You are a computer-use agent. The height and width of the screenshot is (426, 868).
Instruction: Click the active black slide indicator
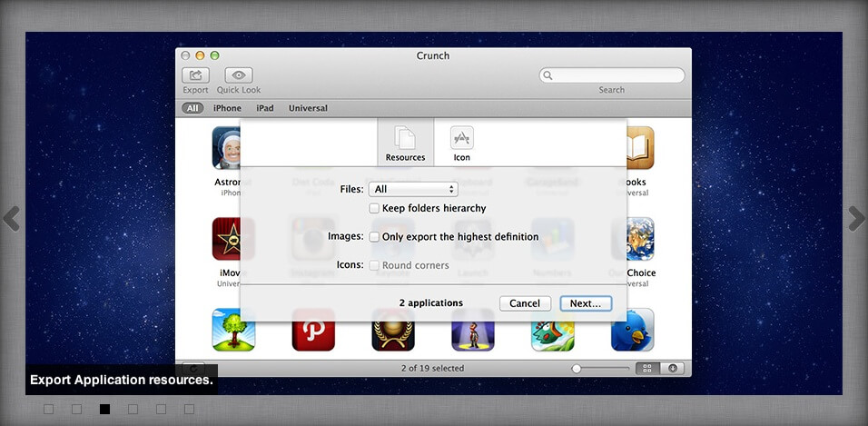point(104,410)
